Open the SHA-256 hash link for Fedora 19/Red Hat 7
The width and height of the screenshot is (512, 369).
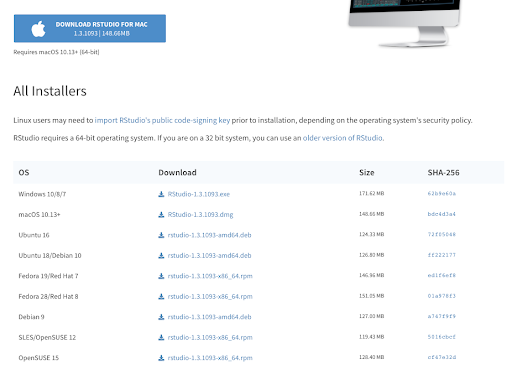pyautogui.click(x=442, y=275)
